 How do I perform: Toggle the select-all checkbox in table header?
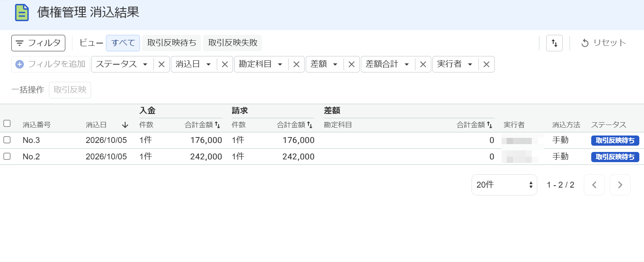(7, 124)
